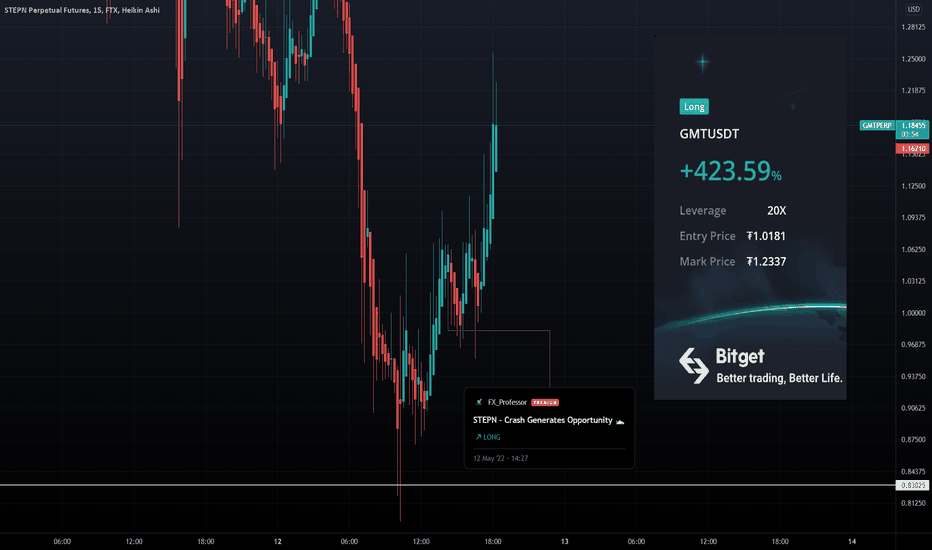Click the +423.59% profit figure

pos(731,171)
